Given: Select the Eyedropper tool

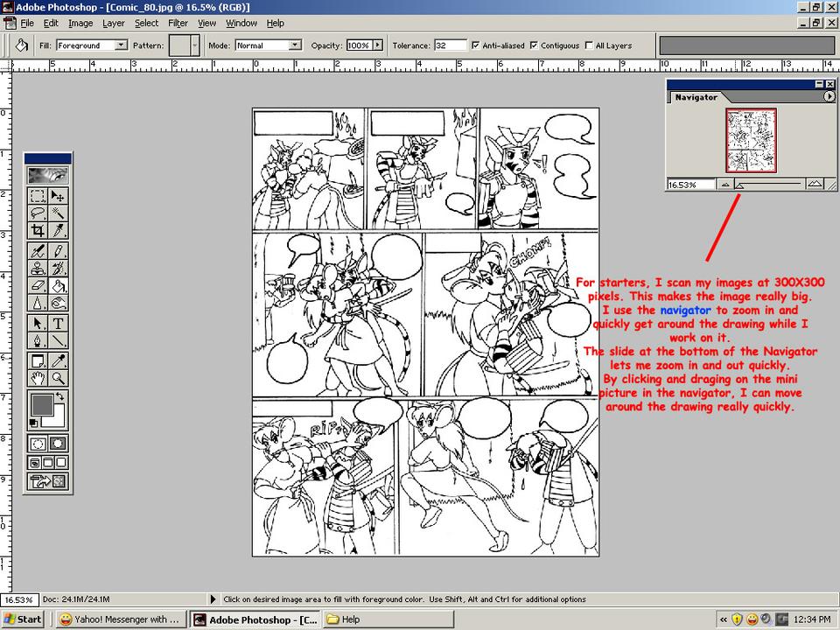Looking at the screenshot, I should click(58, 360).
